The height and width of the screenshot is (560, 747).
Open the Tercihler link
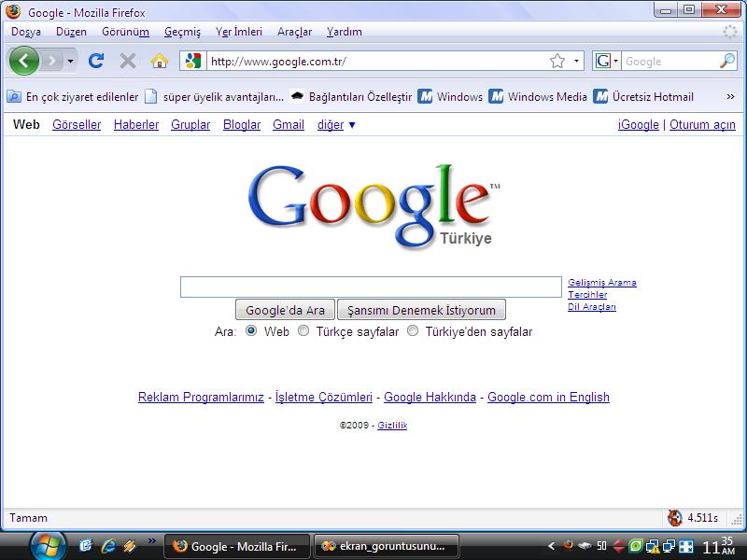tap(587, 295)
